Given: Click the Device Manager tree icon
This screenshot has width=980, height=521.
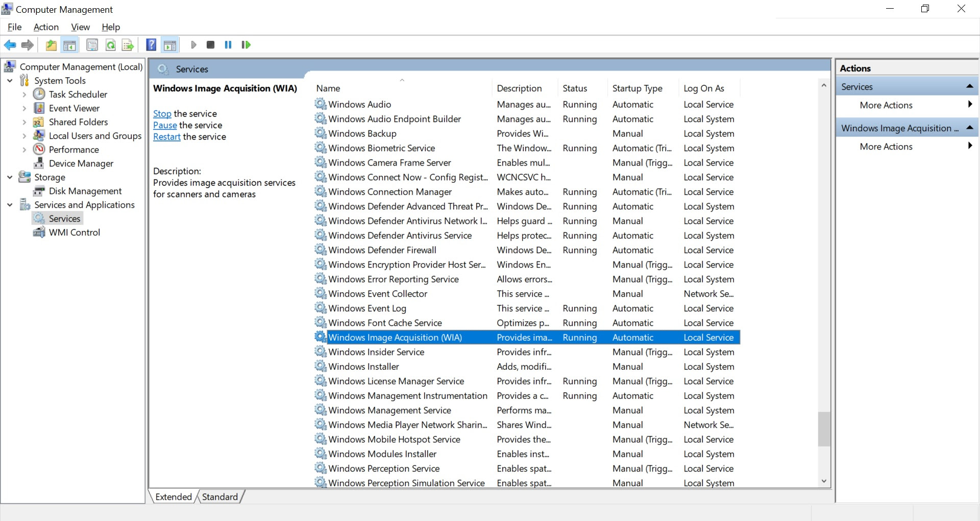Looking at the screenshot, I should coord(39,163).
